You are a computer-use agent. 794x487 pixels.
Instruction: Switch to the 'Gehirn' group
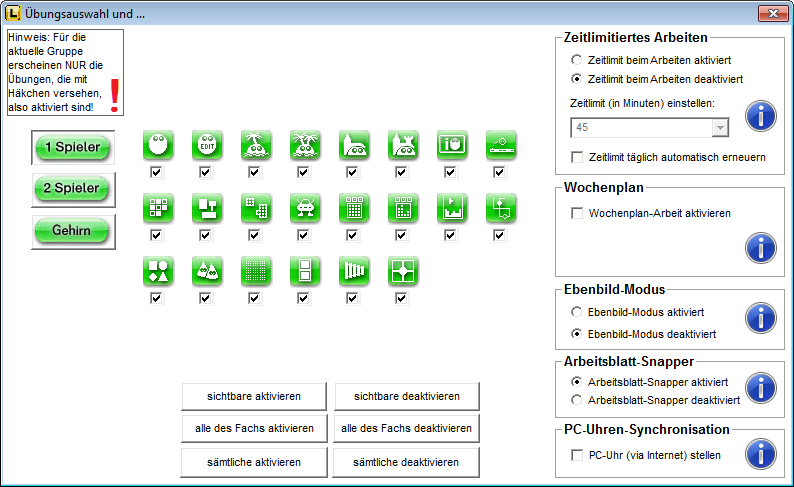pyautogui.click(x=73, y=231)
